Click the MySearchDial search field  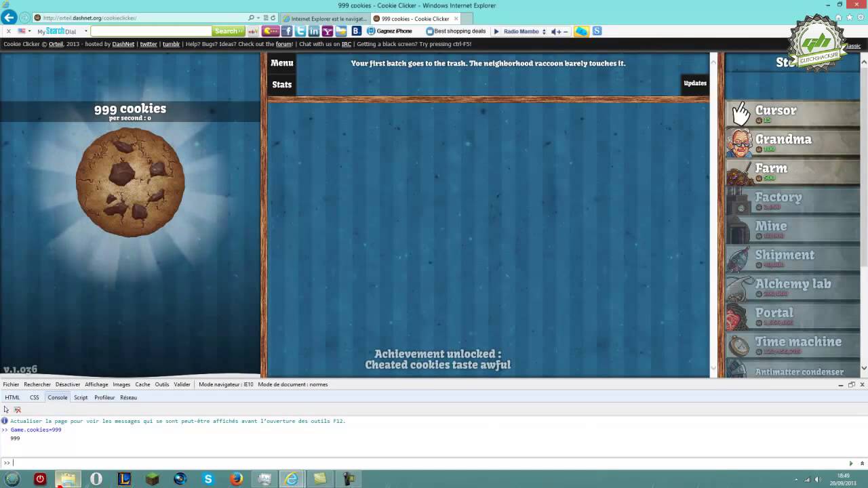coord(151,31)
